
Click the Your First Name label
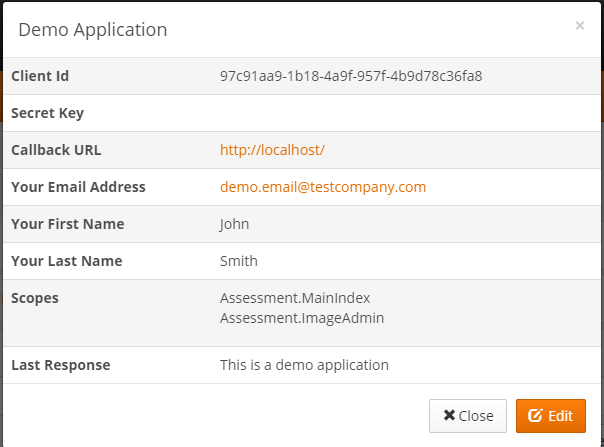pyautogui.click(x=68, y=224)
